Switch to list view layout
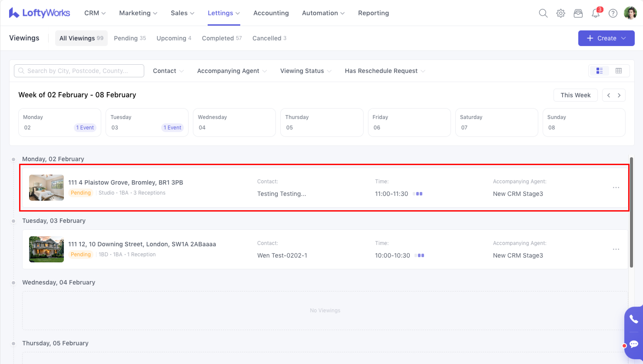This screenshot has width=643, height=364. point(599,71)
